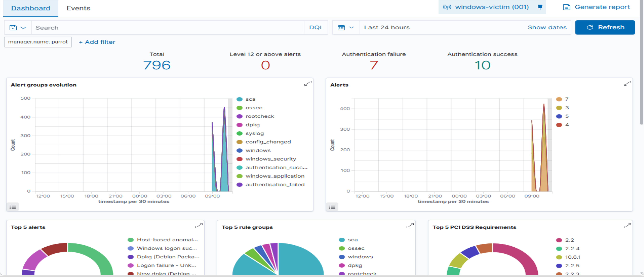
Task: Click Dpkg (Debian Packa... legend entry
Action: tap(168, 257)
